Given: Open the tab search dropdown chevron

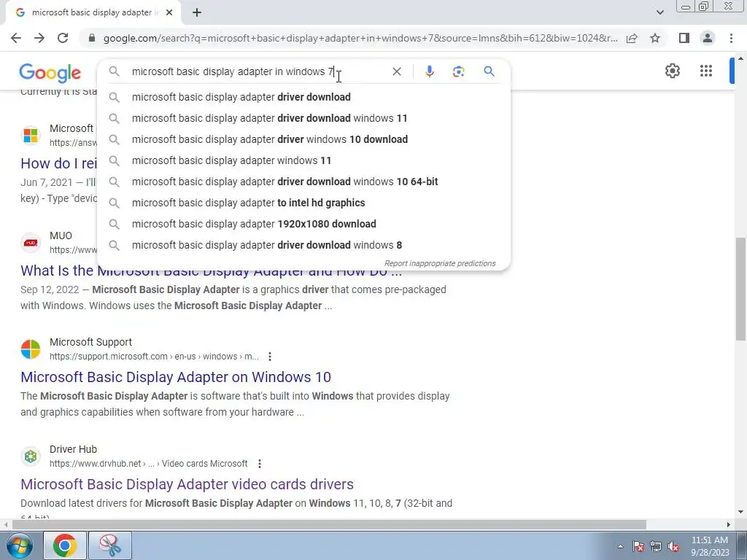Looking at the screenshot, I should (x=659, y=12).
